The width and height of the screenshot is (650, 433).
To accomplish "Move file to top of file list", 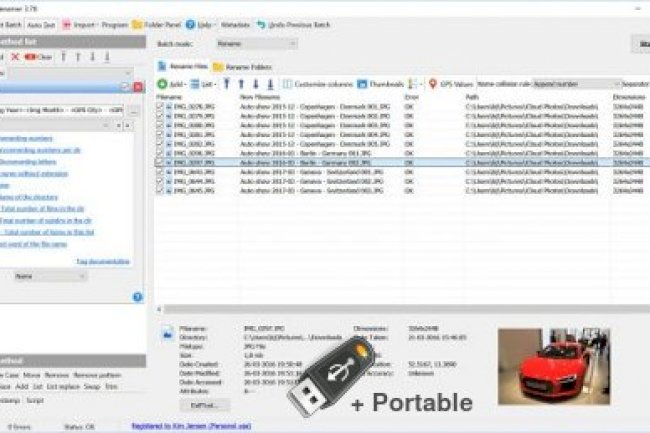I will 226,84.
